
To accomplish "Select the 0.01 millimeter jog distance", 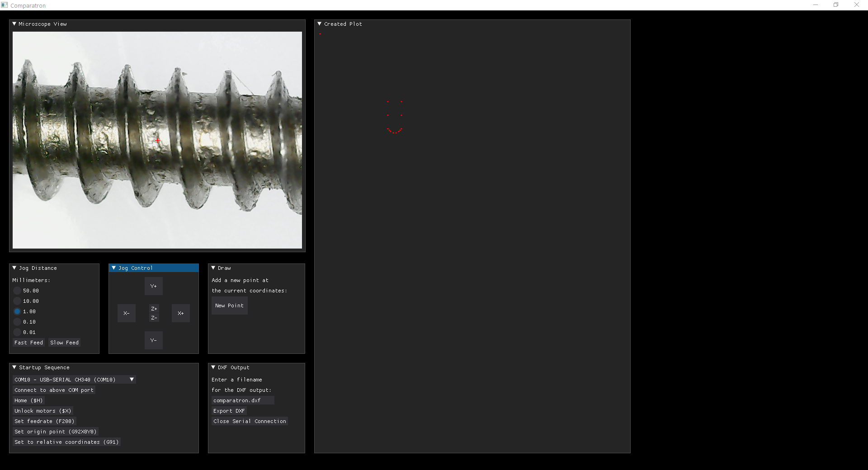I will [x=18, y=332].
